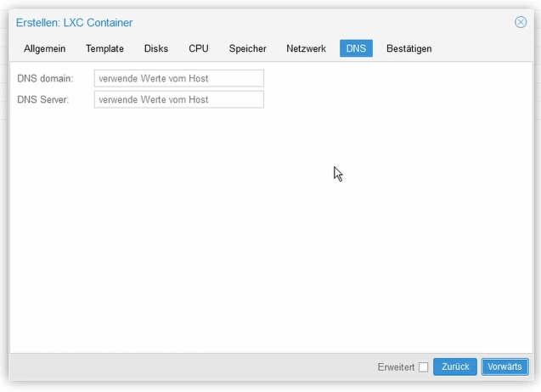Open the Netzwerk tab

(x=306, y=48)
